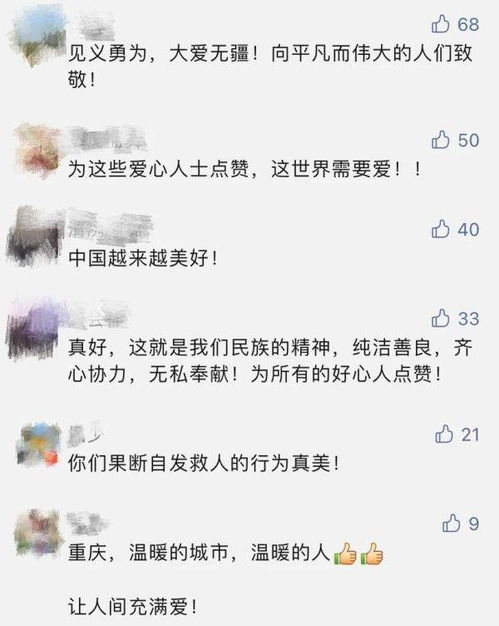Screen dimensions: 499x626
Task: Like the comment with 21 likes
Action: pyautogui.click(x=444, y=434)
